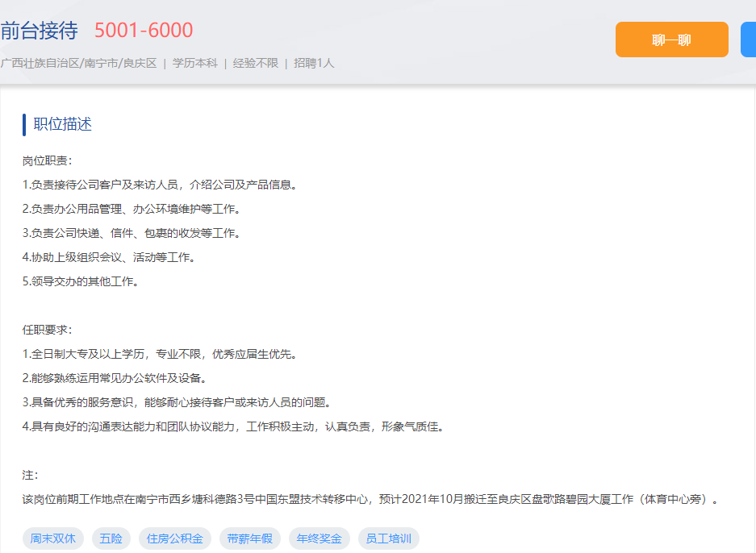This screenshot has width=756, height=553.
Task: Click the job title 前台接待
Action: [x=39, y=31]
